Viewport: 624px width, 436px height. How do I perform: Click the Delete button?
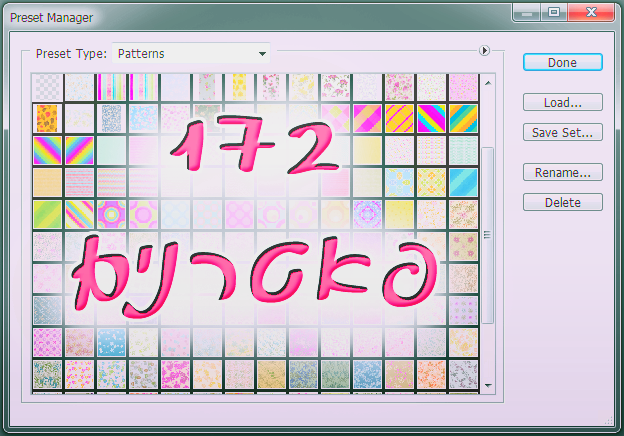pos(563,202)
